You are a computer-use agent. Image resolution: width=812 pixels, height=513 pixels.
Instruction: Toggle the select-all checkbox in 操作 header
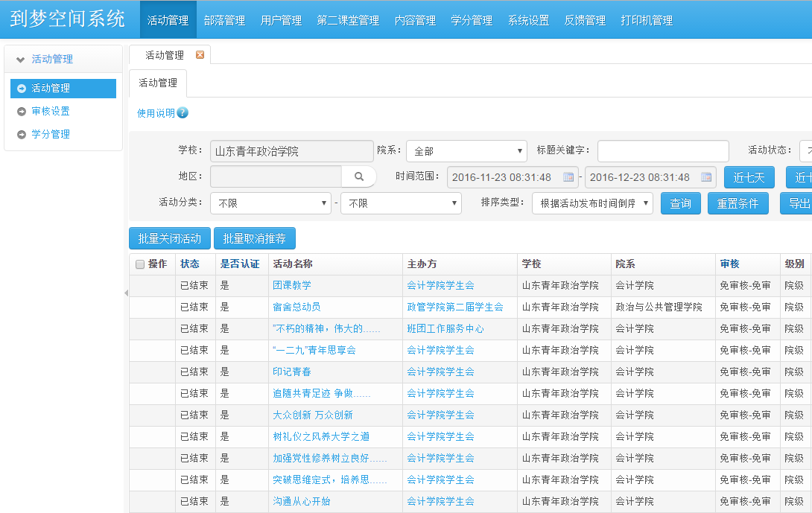pyautogui.click(x=139, y=264)
